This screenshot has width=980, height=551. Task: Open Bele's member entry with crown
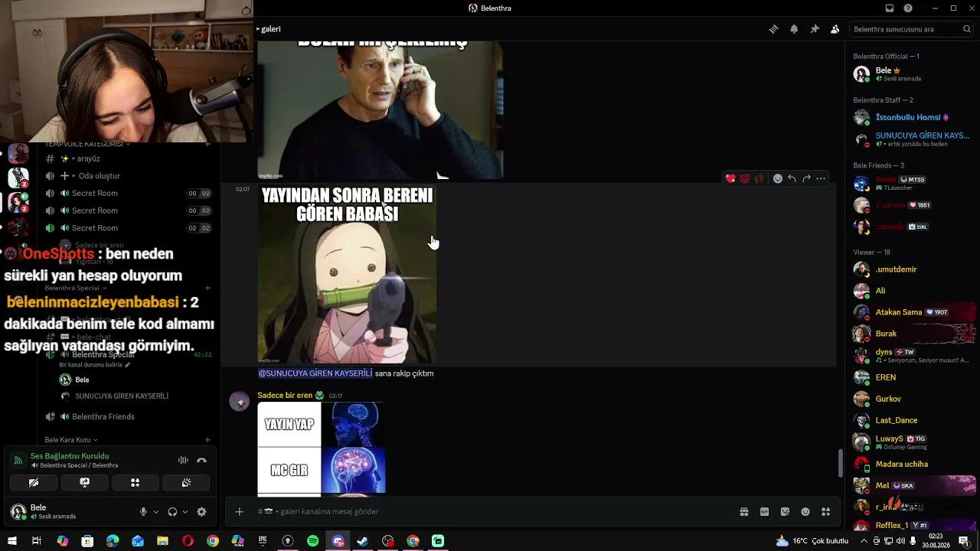[913, 74]
